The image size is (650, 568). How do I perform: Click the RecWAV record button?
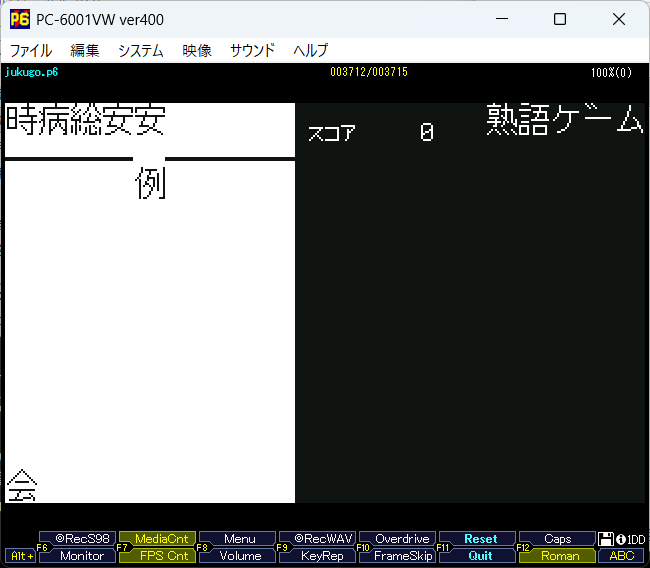pyautogui.click(x=318, y=539)
